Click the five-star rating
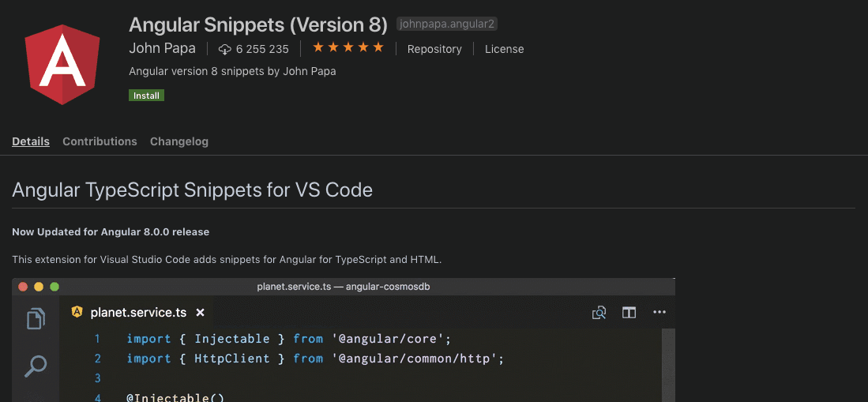The height and width of the screenshot is (402, 868). click(x=348, y=48)
